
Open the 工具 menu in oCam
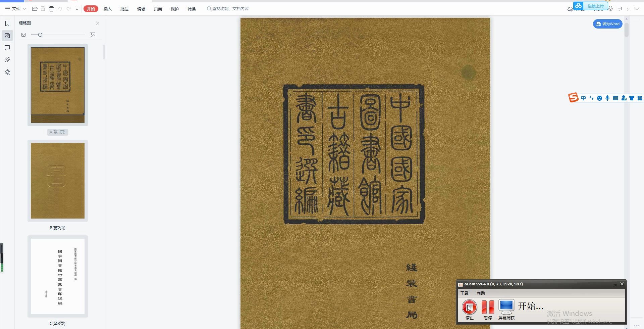[x=464, y=293]
